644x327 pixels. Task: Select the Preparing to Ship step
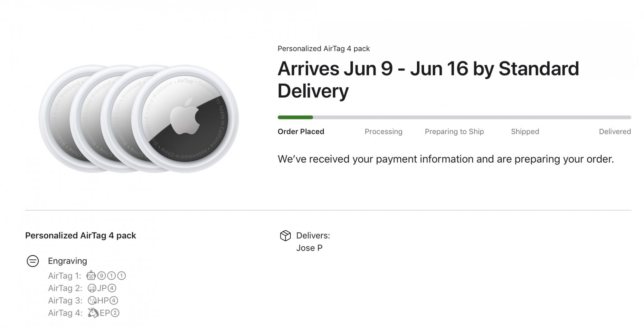pyautogui.click(x=454, y=131)
